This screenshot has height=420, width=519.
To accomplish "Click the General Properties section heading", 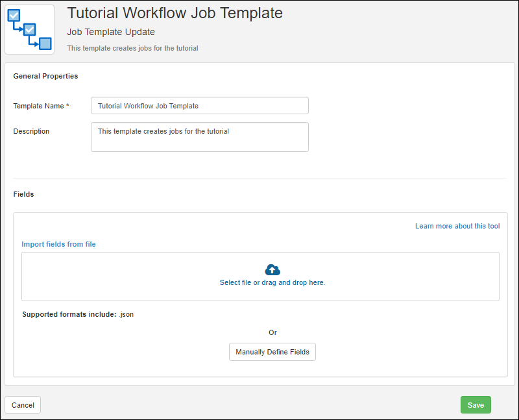I will (x=45, y=76).
